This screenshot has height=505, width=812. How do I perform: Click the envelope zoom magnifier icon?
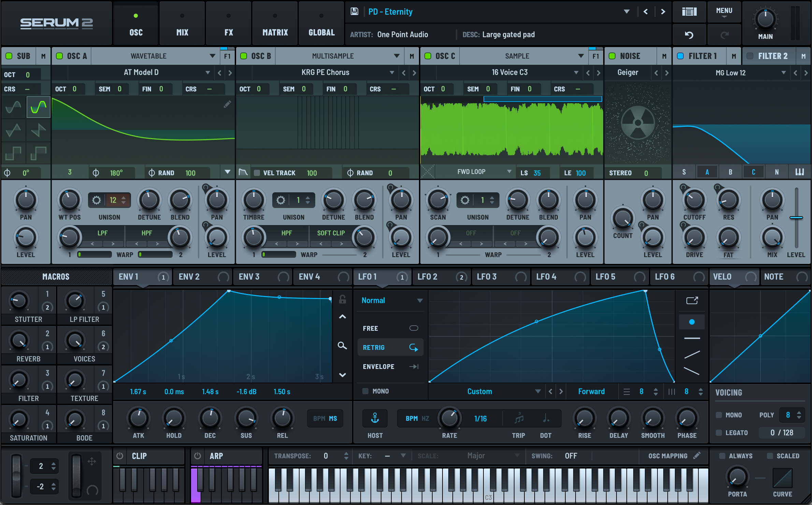coord(342,346)
